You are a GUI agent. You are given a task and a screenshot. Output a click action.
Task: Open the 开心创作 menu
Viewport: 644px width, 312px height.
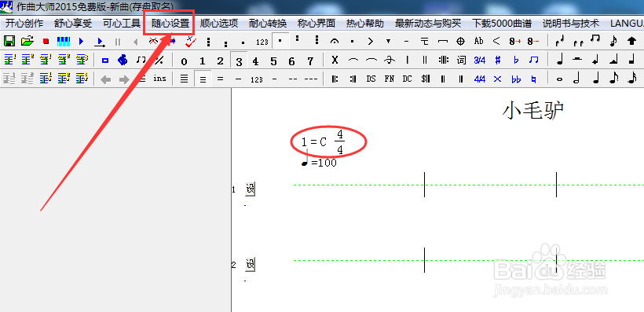click(24, 23)
